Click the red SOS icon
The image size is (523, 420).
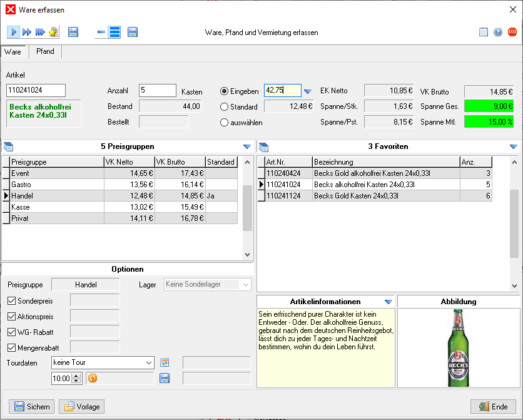pos(512,32)
